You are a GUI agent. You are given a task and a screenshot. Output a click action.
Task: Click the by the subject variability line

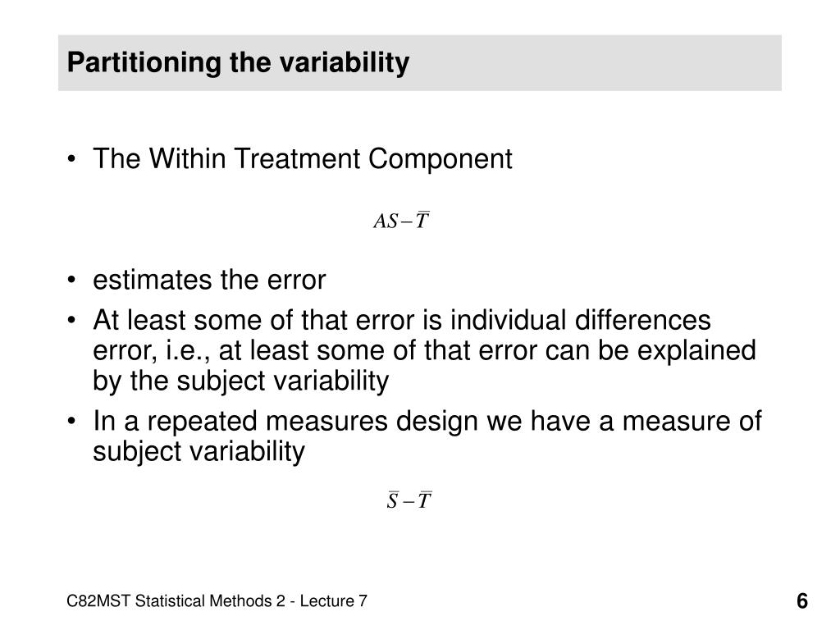coord(240,381)
